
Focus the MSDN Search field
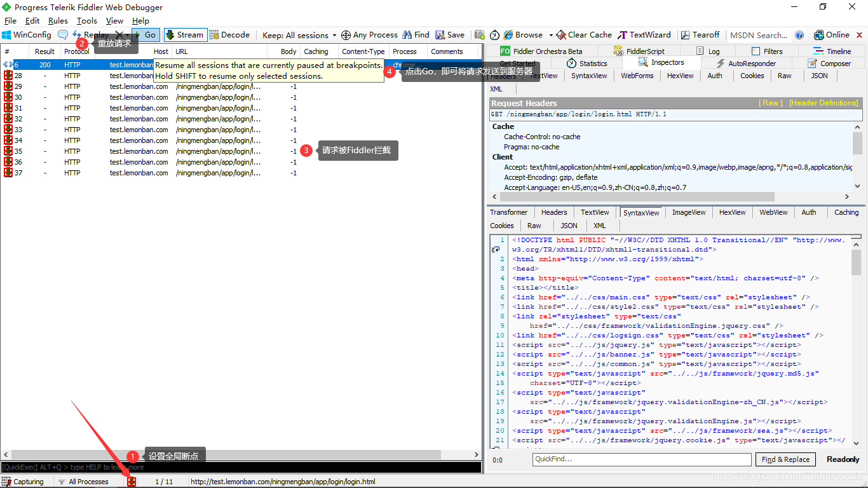[758, 35]
